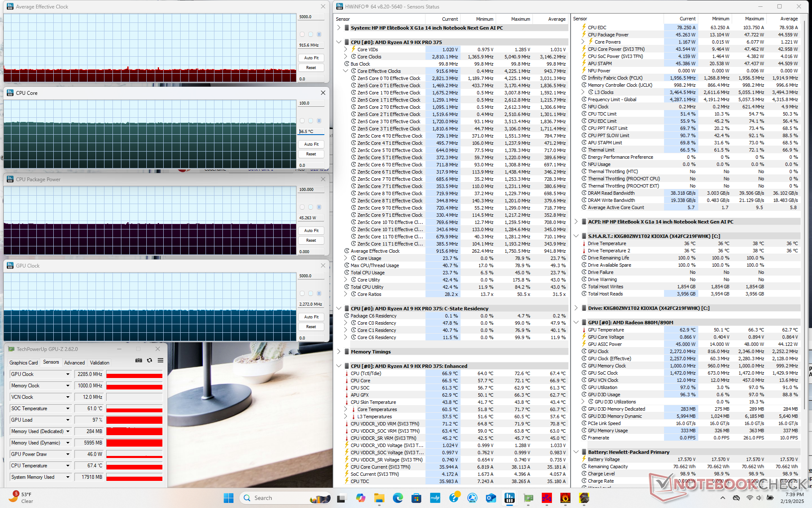
Task: Switch to the Graphics Card tab
Action: 24,362
